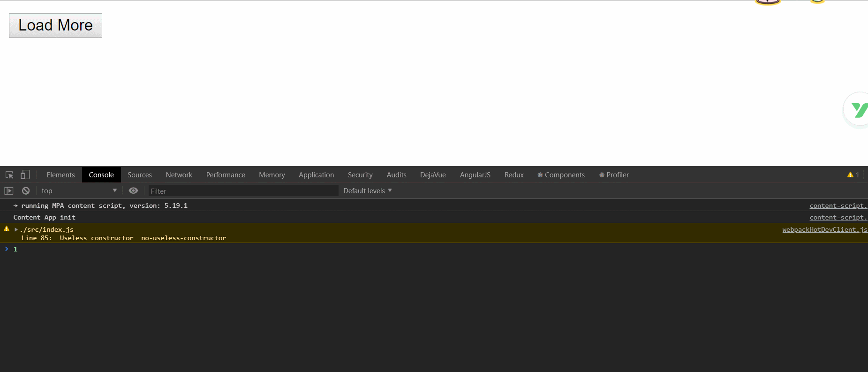Toggle the device toolbar icon

tap(25, 175)
